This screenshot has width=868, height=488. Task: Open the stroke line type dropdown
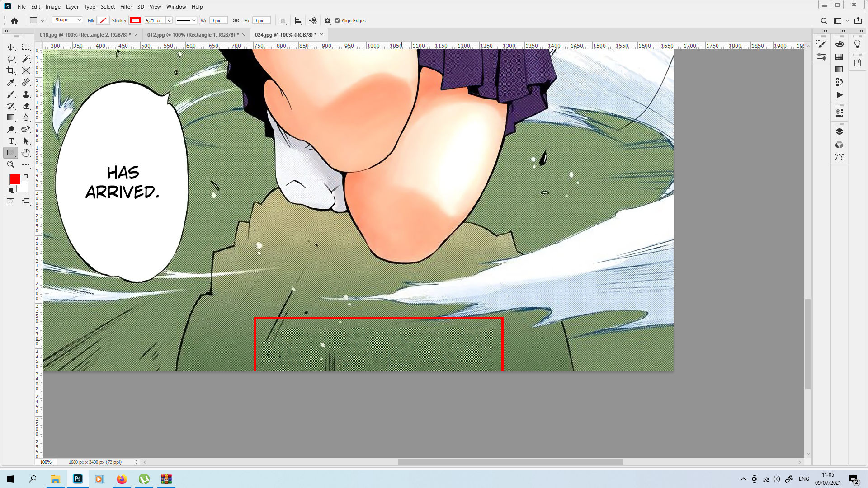(x=186, y=20)
